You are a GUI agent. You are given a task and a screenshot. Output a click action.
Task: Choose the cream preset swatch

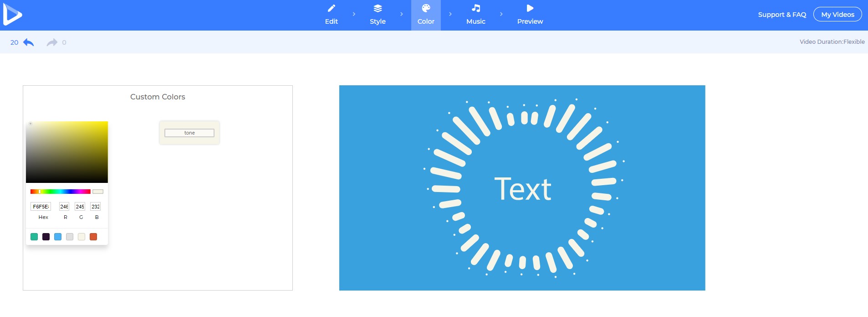[x=82, y=237]
